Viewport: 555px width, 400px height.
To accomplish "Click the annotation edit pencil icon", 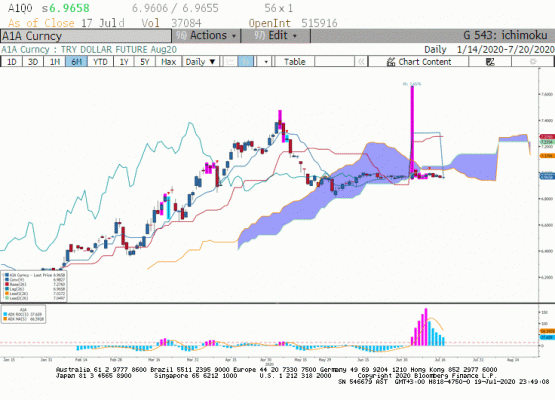I will click(490, 62).
